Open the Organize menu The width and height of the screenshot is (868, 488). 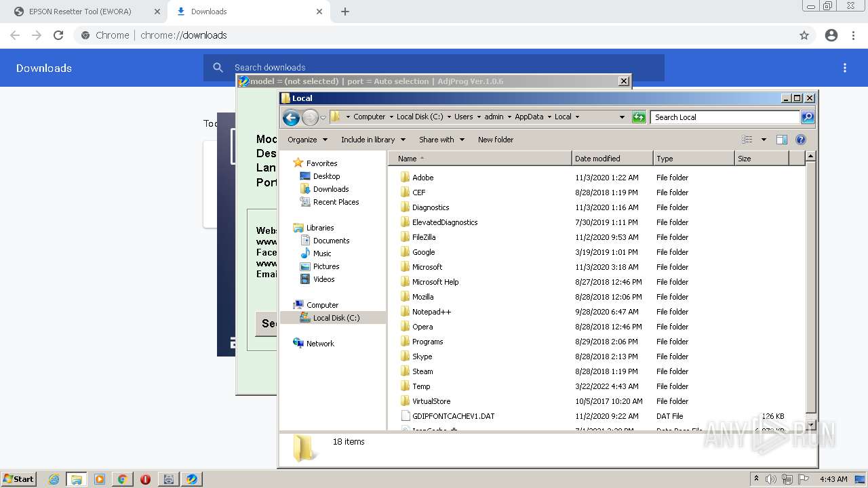(x=307, y=140)
